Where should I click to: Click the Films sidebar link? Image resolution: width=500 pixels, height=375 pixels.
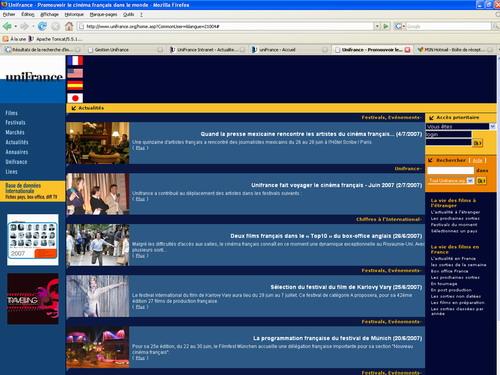point(11,113)
